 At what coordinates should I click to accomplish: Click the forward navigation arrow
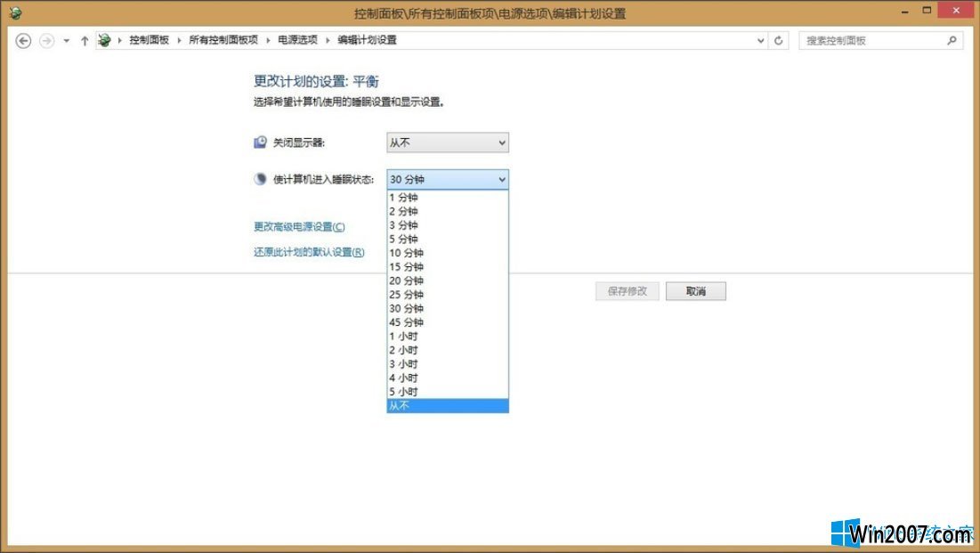47,41
